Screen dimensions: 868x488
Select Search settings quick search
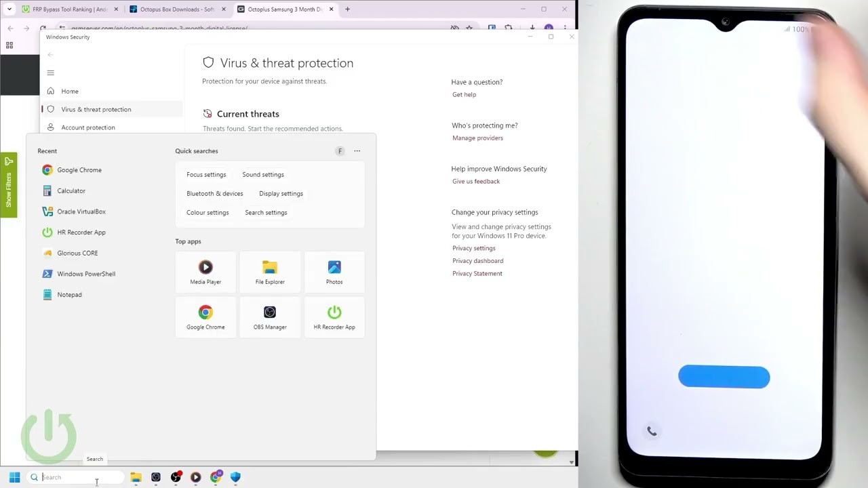pos(266,213)
